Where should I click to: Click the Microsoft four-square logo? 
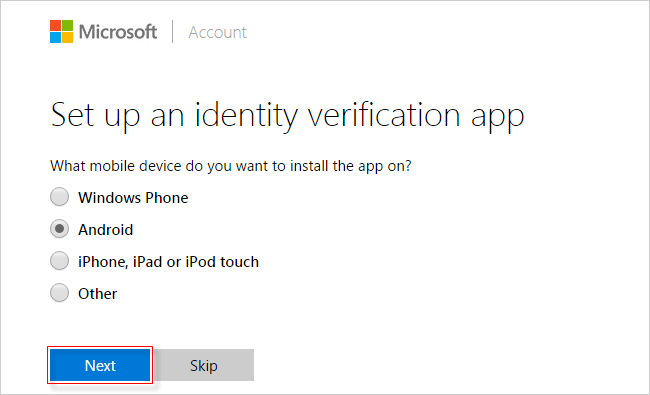click(61, 32)
